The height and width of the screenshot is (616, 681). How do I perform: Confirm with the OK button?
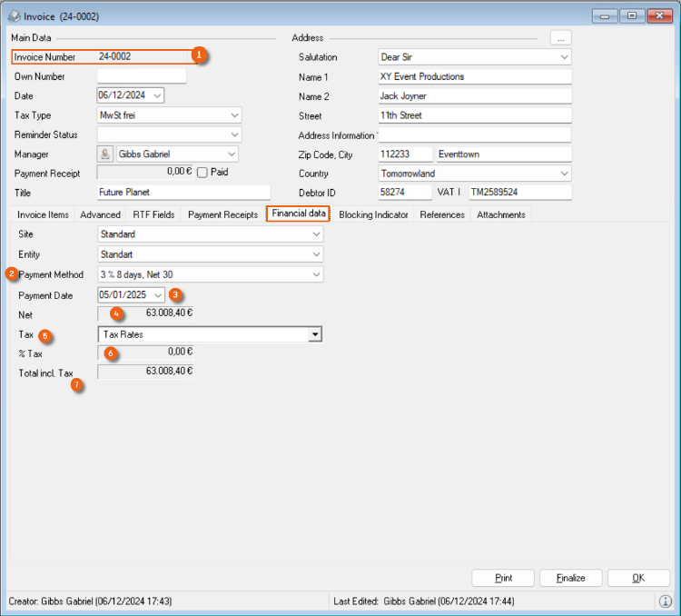coord(638,578)
